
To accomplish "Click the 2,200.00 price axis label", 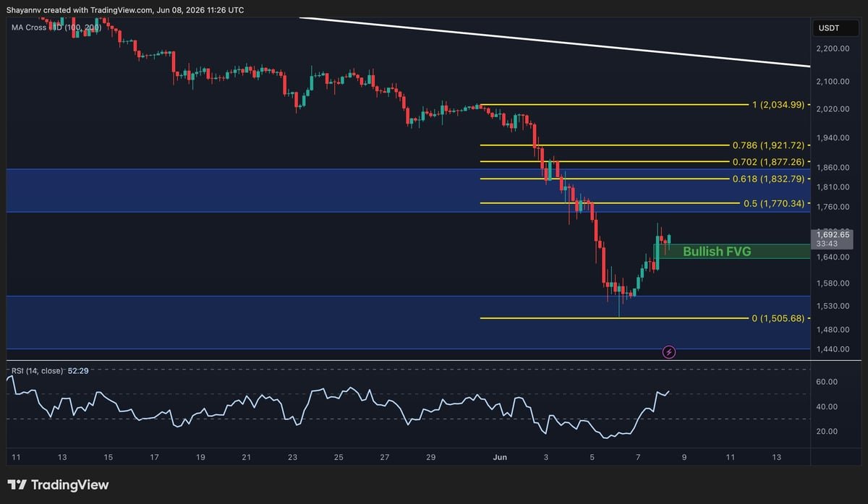I will pyautogui.click(x=833, y=48).
